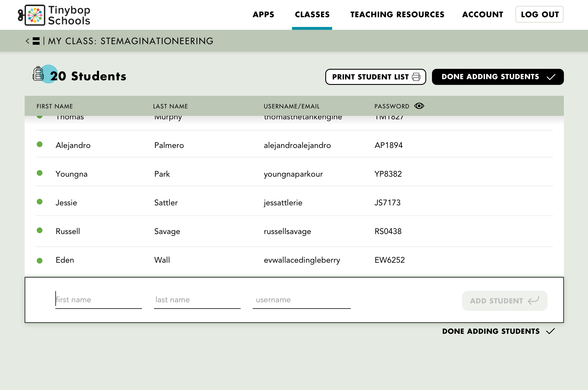The height and width of the screenshot is (390, 588).
Task: Focus the first name input field
Action: pos(99,300)
